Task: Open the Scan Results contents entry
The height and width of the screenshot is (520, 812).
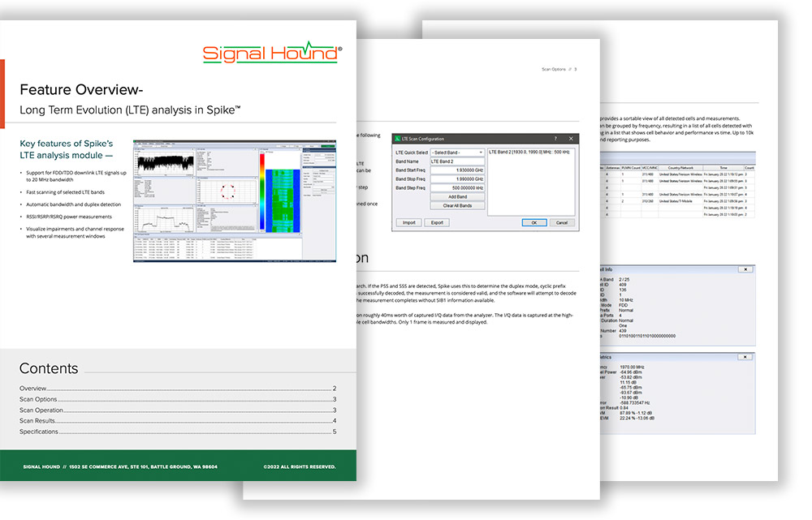Action: 178,421
